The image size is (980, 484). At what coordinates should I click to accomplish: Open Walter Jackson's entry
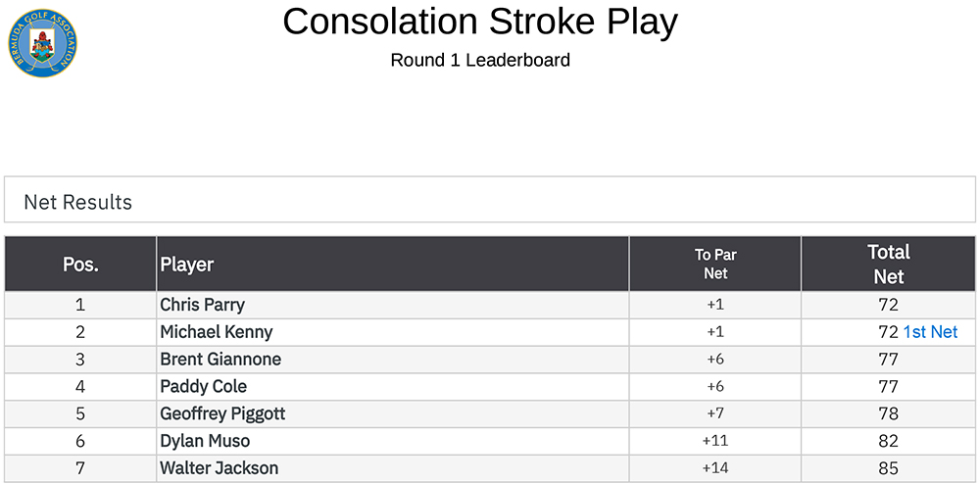coord(220,468)
